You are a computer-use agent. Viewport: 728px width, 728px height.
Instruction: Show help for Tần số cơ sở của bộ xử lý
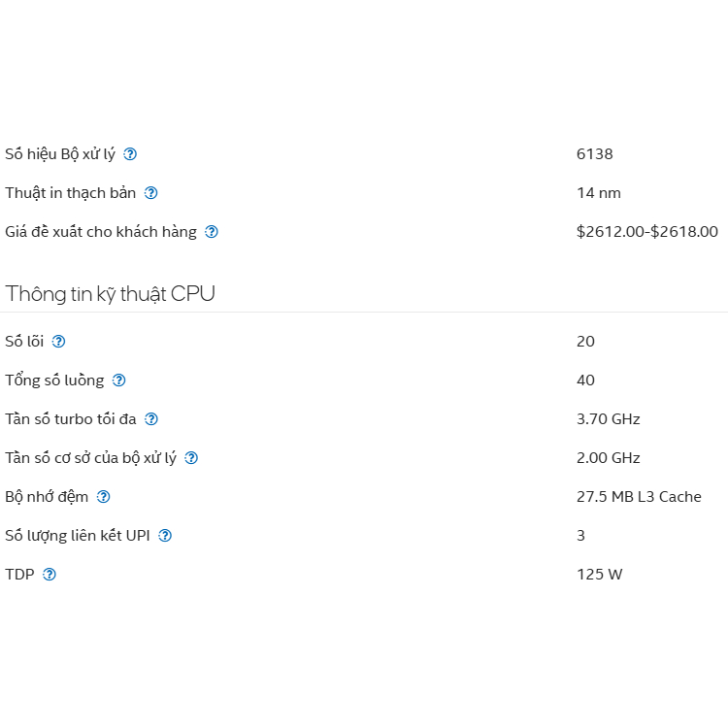pyautogui.click(x=191, y=458)
